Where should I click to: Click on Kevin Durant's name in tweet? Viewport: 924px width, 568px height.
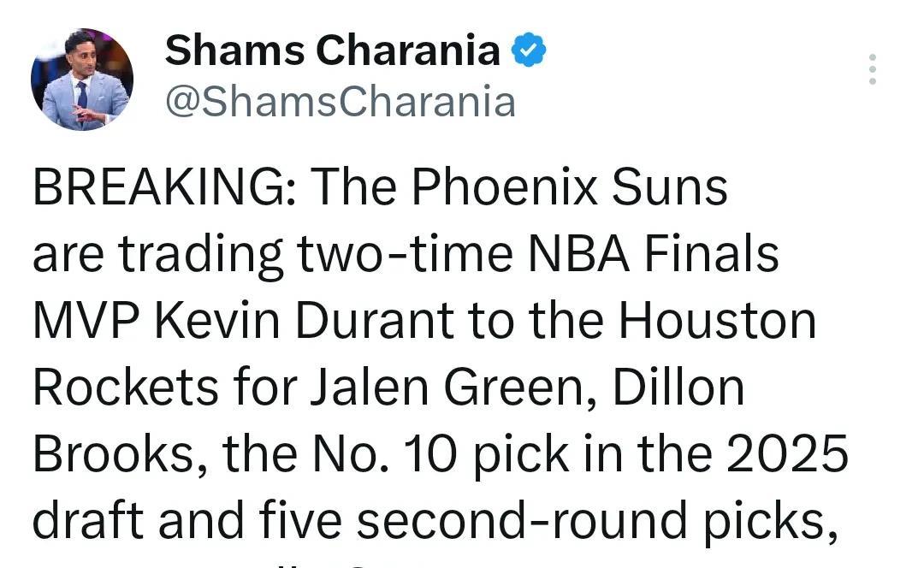304,321
